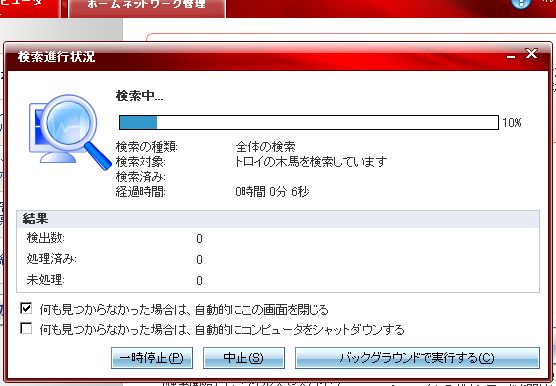Click the 10% progress percentage
This screenshot has width=556, height=386.
[x=512, y=123]
